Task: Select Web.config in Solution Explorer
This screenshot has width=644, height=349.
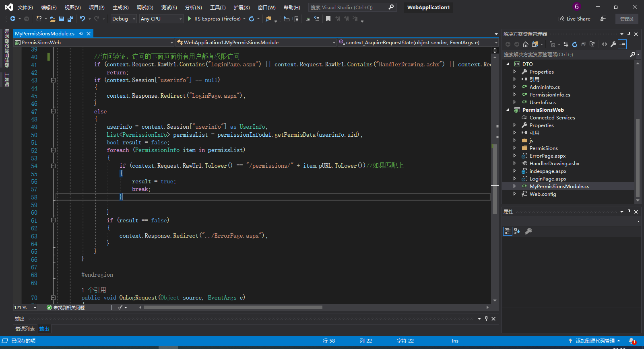Action: click(543, 194)
